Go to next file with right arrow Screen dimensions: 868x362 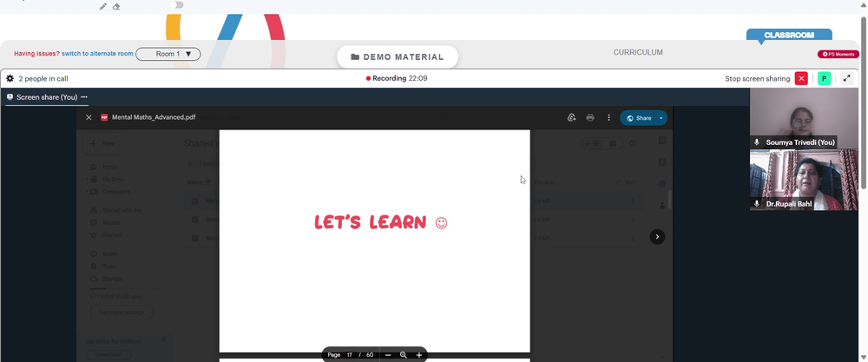pyautogui.click(x=657, y=237)
